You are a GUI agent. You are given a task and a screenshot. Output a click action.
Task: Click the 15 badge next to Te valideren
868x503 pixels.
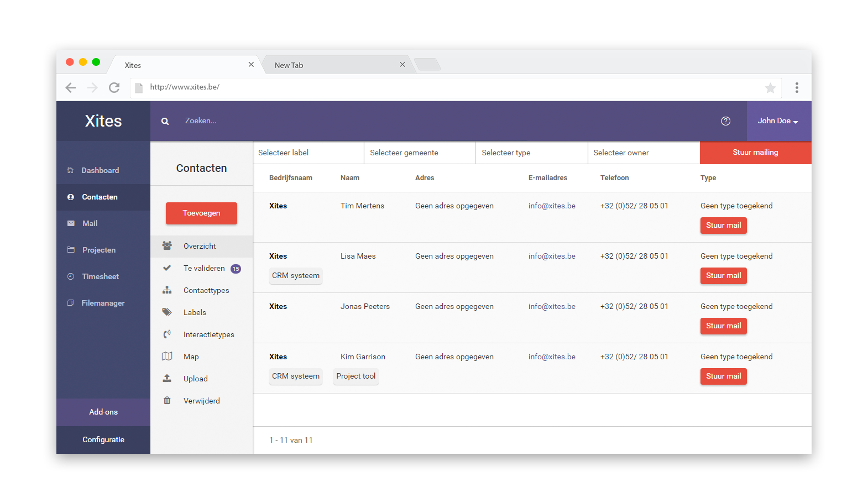tap(236, 269)
